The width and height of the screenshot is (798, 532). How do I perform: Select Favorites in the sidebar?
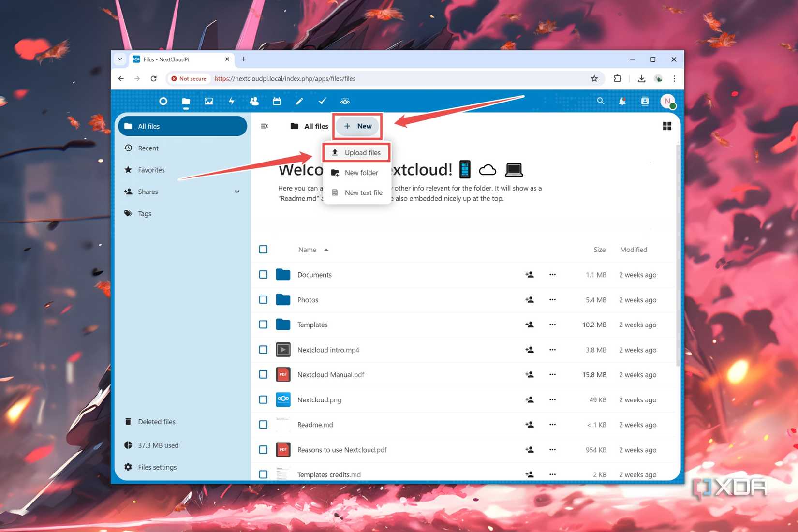coord(182,170)
